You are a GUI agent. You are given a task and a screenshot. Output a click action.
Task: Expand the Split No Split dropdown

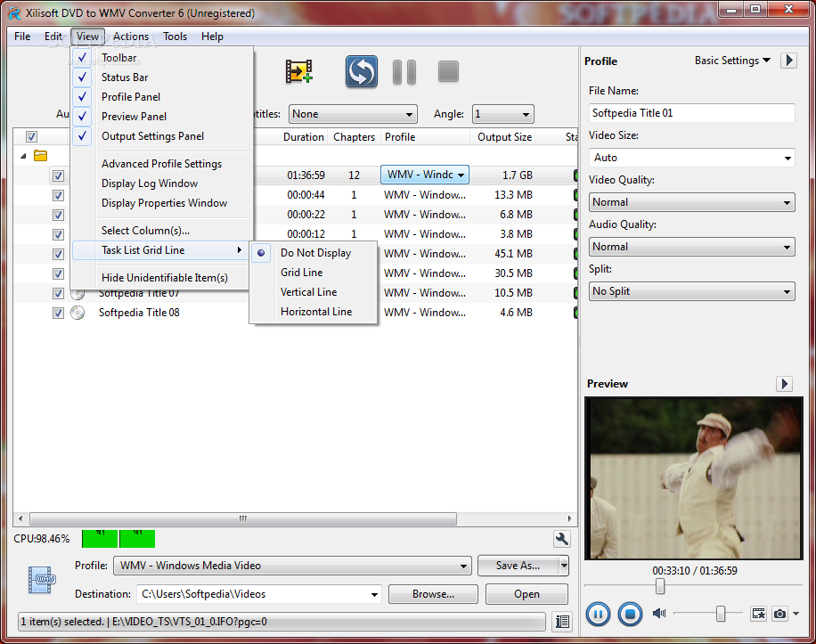coord(691,291)
